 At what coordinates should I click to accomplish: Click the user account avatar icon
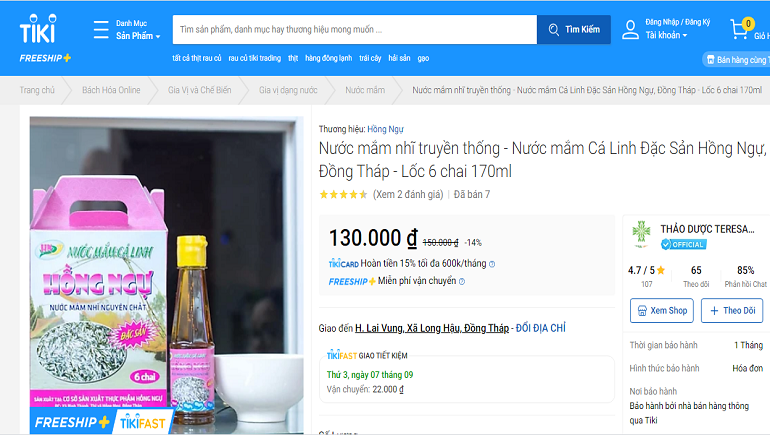tap(630, 29)
